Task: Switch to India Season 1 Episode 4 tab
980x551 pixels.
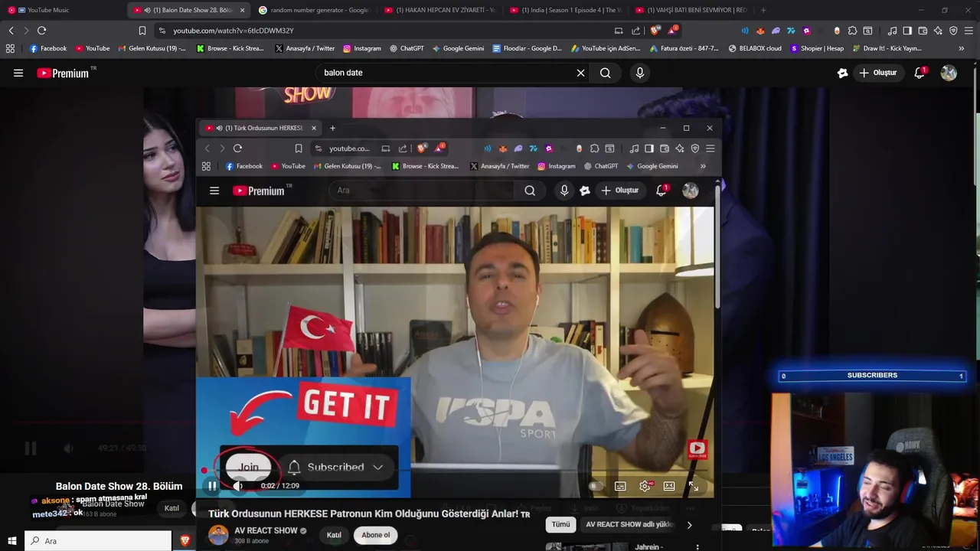Action: pyautogui.click(x=565, y=10)
